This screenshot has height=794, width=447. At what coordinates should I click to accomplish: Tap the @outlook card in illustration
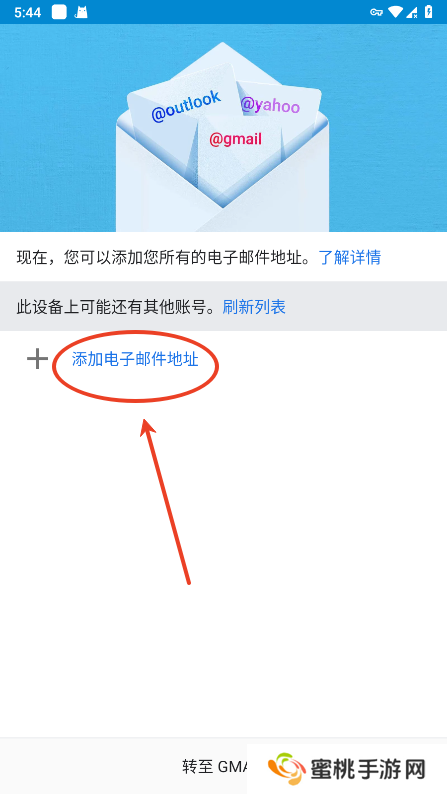(x=185, y=106)
